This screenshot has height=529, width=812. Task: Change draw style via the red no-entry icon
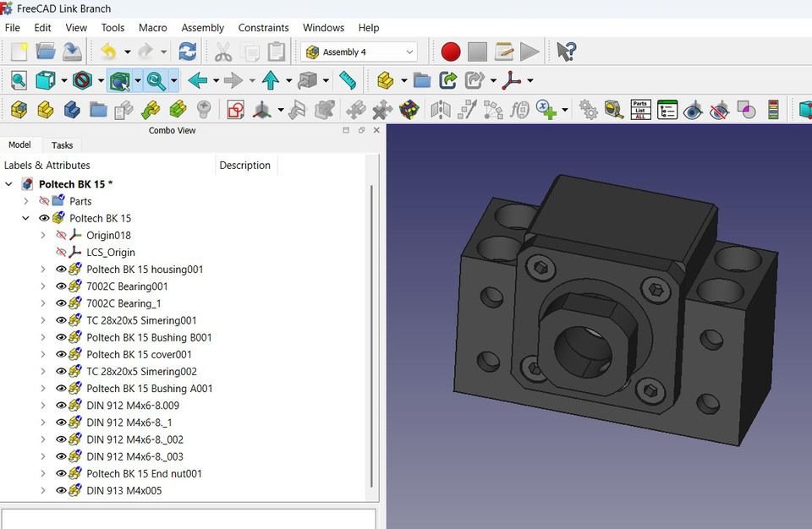point(85,81)
